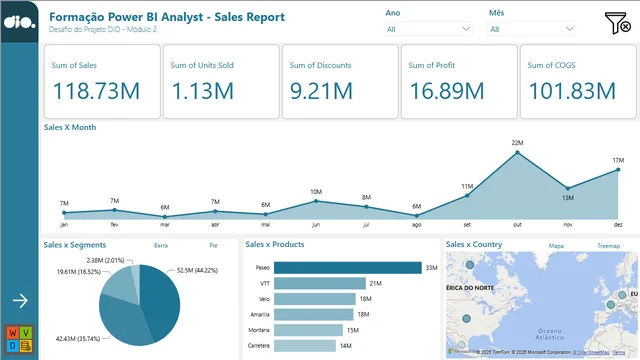Click the nov data point at 13M
This screenshot has width=640, height=360.
[x=568, y=189]
